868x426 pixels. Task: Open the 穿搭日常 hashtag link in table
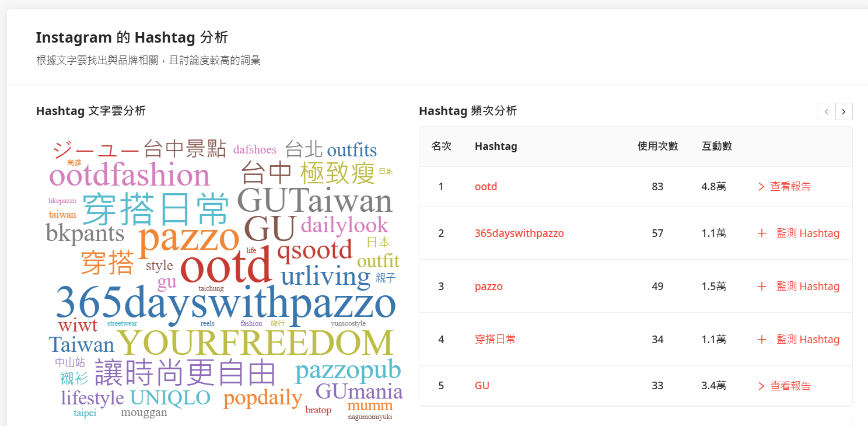tap(495, 340)
